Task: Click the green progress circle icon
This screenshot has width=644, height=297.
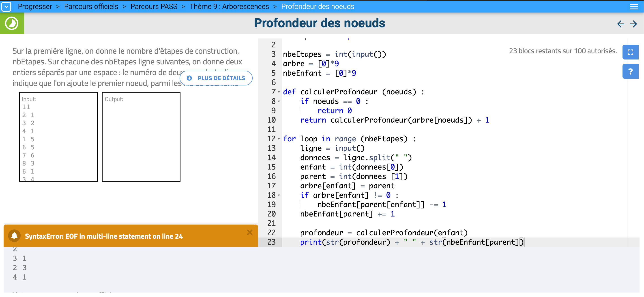Action: point(12,23)
